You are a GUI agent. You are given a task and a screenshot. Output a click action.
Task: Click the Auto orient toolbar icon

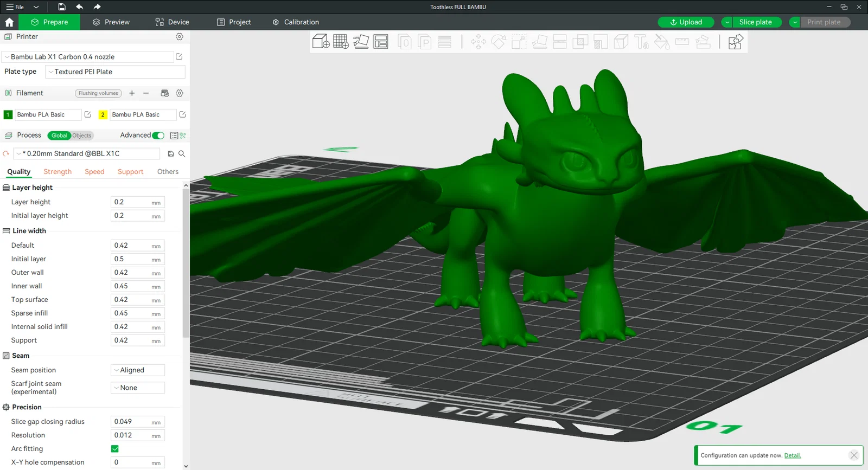pyautogui.click(x=361, y=41)
